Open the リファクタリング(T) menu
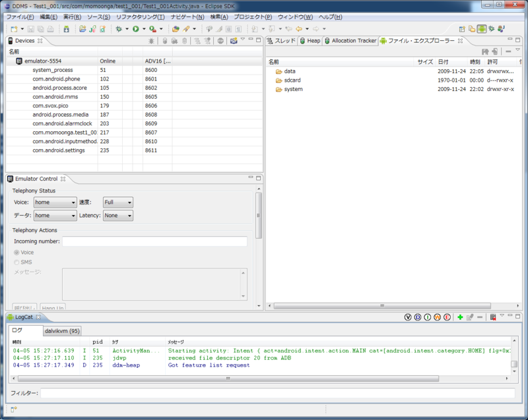Viewport: 528px width, 420px height. pyautogui.click(x=141, y=17)
